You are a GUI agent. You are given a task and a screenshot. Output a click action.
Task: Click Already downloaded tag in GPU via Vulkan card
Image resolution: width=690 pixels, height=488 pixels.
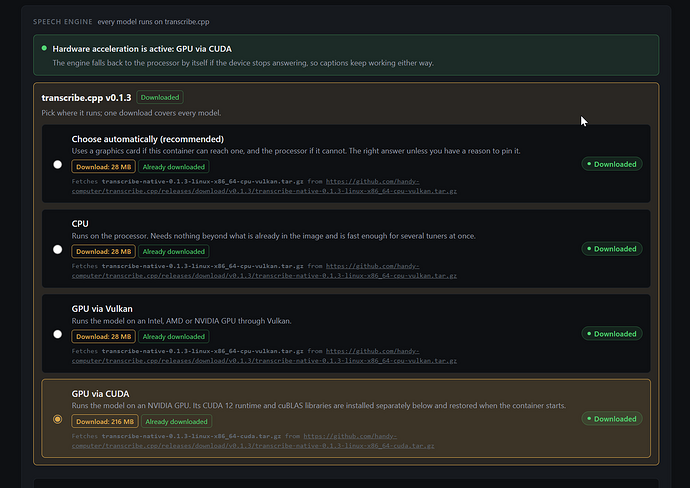click(x=174, y=337)
